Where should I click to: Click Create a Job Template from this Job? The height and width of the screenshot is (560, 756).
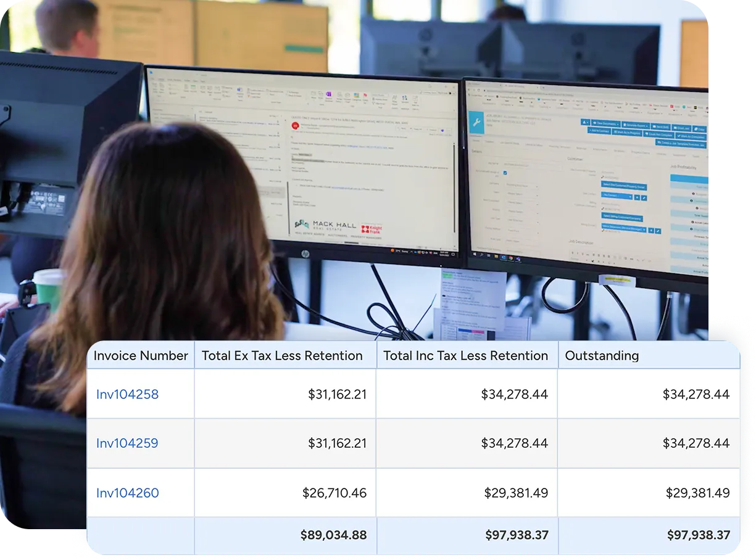tap(681, 144)
